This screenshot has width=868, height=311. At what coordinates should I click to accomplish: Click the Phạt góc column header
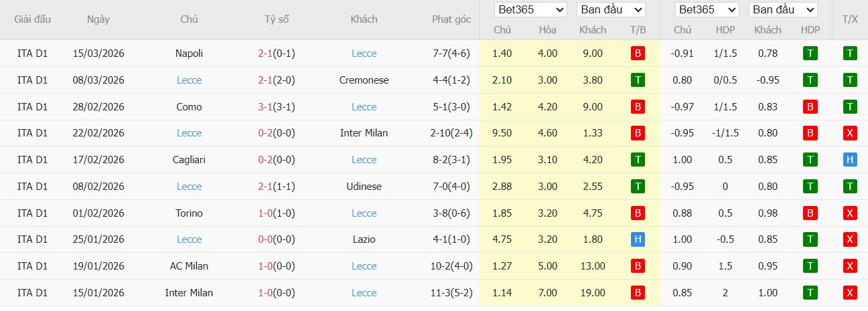pyautogui.click(x=451, y=19)
